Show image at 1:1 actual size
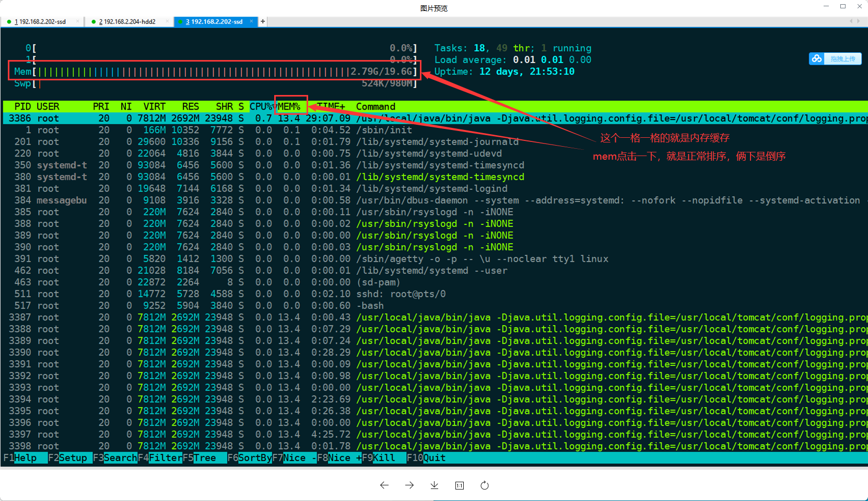 coord(460,485)
